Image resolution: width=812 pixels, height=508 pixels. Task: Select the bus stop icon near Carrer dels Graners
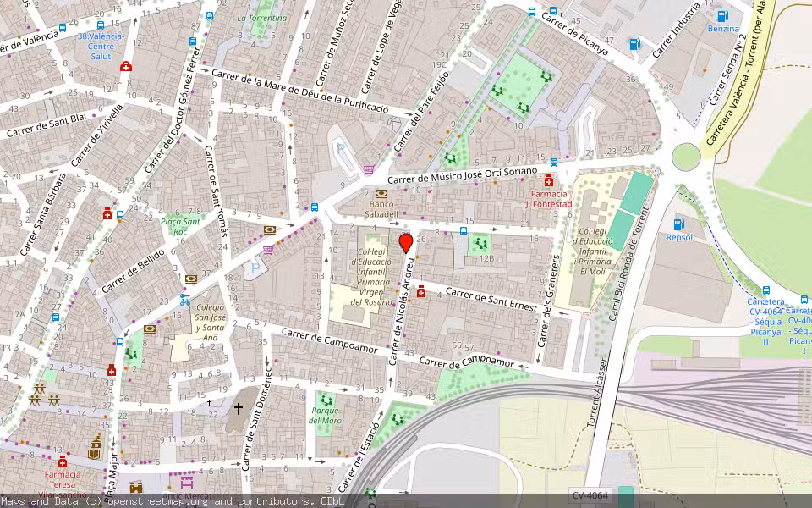463,232
